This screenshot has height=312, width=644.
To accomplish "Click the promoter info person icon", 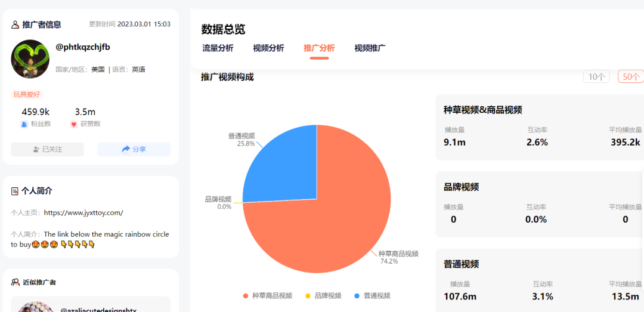I will point(15,24).
